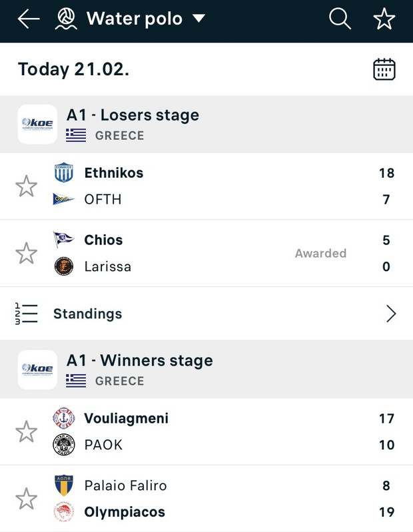Click the Standings numbered list icon
Viewport: 413px width, 532px height.
pos(26,314)
